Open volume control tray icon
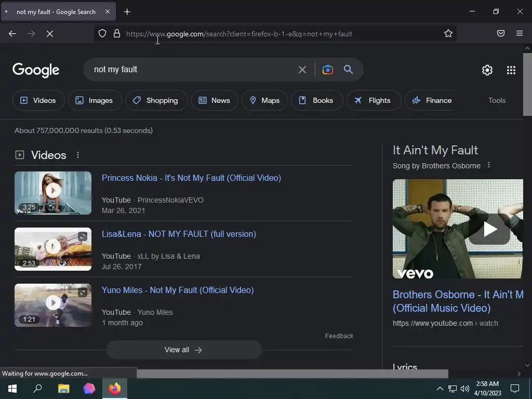 465,389
